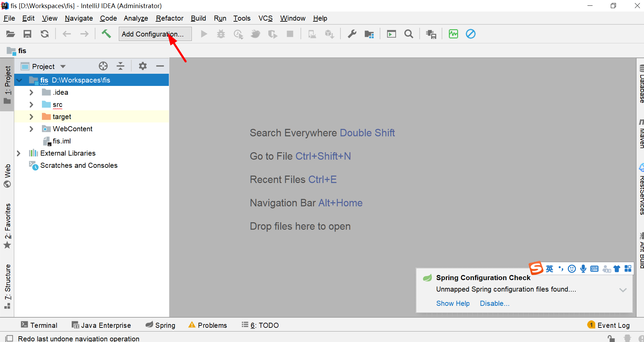Open the VCS menu
644x342 pixels.
point(266,18)
